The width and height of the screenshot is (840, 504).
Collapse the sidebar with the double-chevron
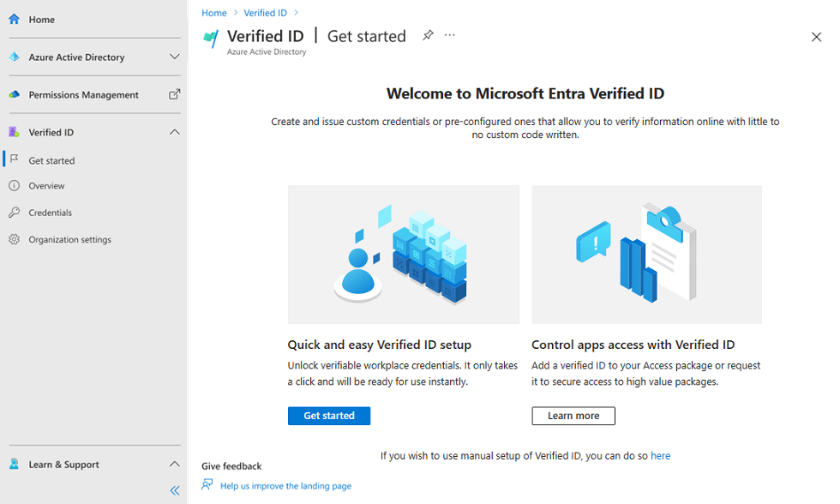click(x=174, y=490)
